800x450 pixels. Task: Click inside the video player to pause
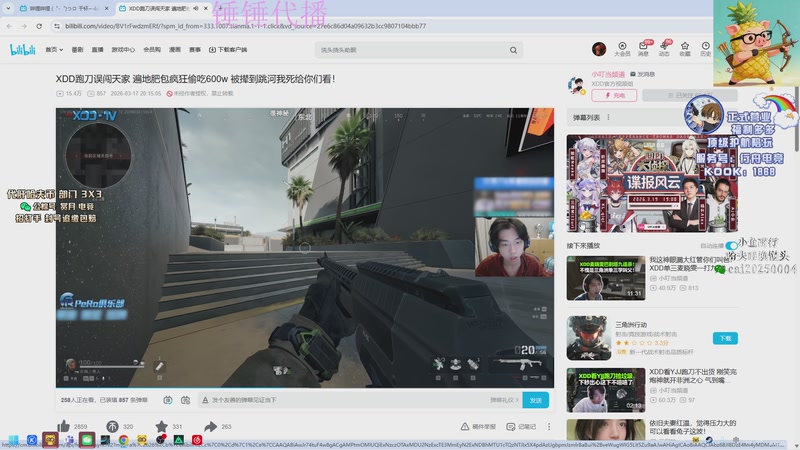[x=305, y=247]
